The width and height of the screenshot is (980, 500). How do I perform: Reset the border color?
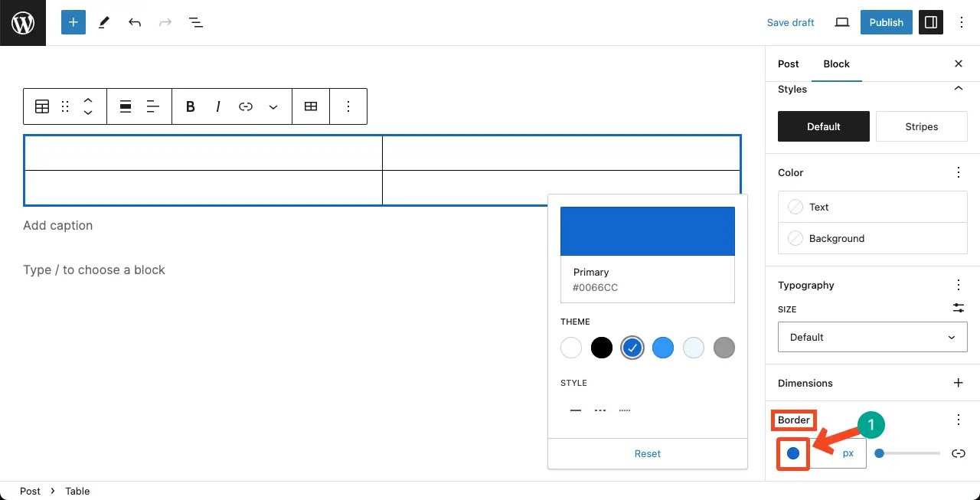tap(647, 453)
